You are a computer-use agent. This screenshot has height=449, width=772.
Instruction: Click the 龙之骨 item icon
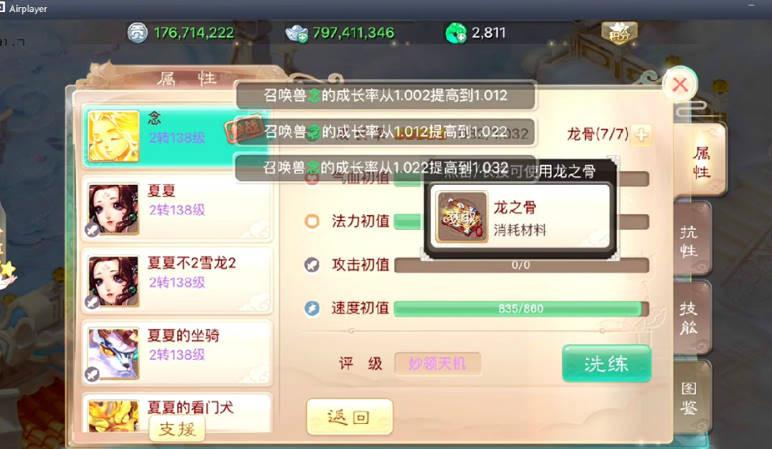[462, 217]
